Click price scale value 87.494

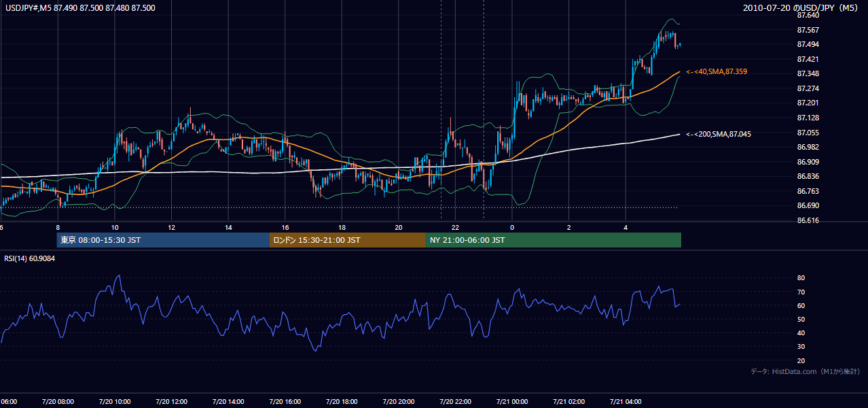pyautogui.click(x=807, y=44)
